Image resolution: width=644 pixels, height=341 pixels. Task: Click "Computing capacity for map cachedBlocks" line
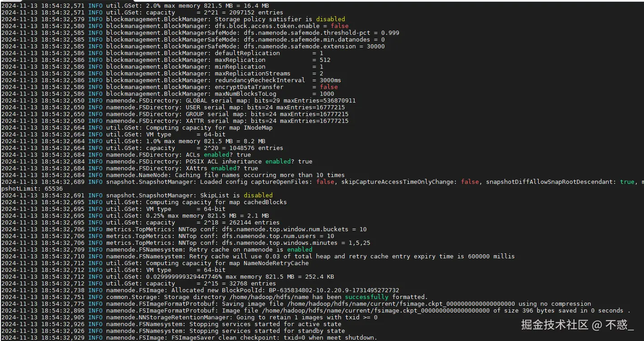tap(144, 202)
